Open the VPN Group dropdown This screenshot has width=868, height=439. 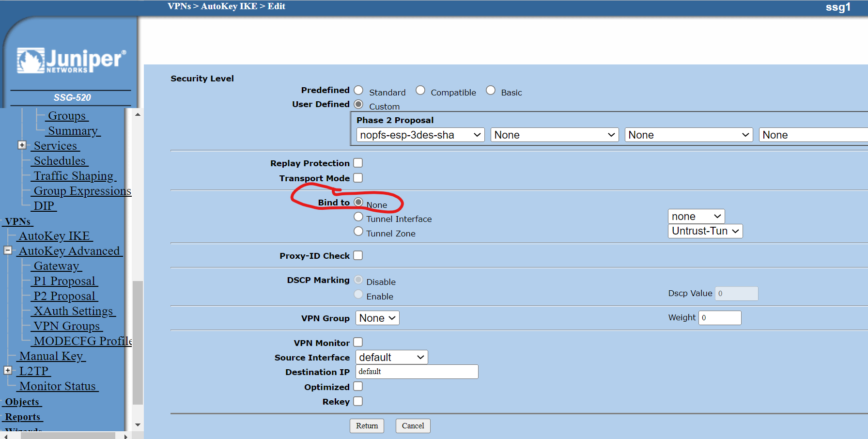click(x=377, y=318)
